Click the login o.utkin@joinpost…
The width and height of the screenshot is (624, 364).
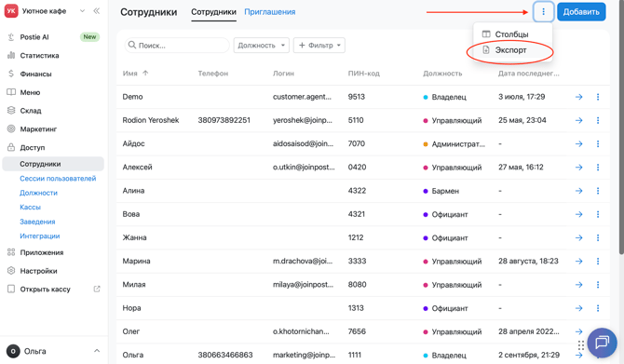(x=304, y=167)
